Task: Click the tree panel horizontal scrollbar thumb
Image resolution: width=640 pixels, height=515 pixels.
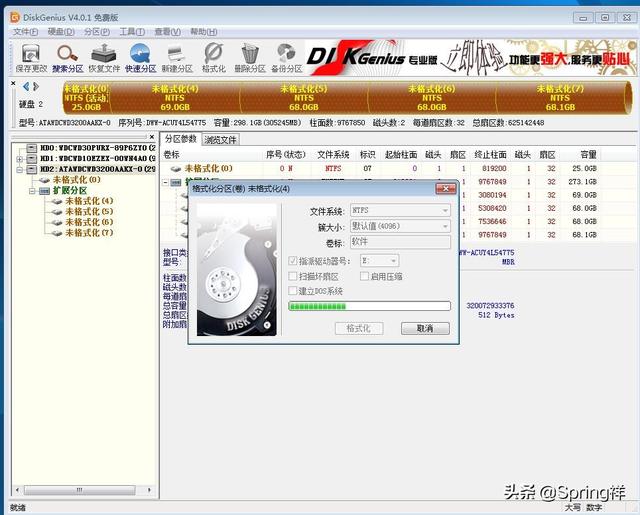Action: (80, 490)
